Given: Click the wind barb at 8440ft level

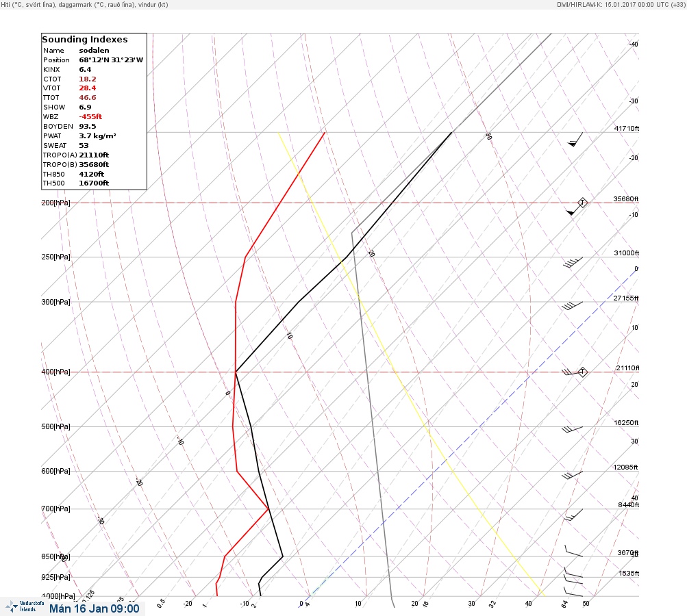Looking at the screenshot, I should click(573, 515).
